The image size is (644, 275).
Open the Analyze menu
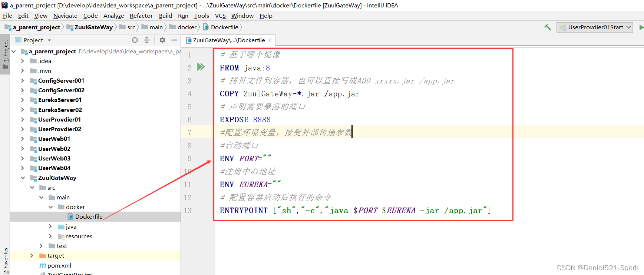tap(113, 16)
